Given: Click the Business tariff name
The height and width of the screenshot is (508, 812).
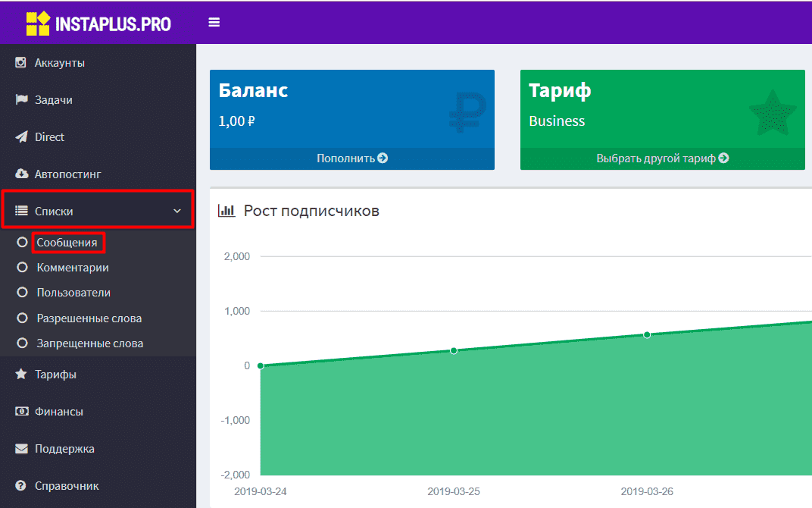Looking at the screenshot, I should pos(557,121).
